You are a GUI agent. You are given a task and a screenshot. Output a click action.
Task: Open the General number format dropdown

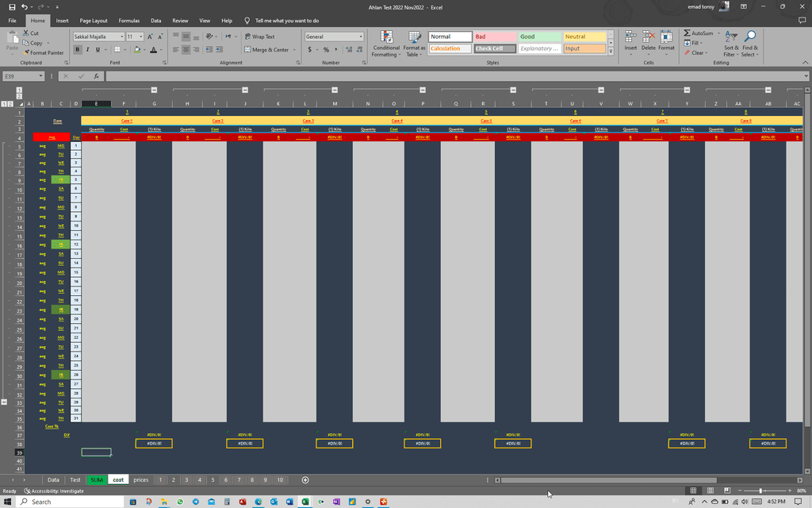click(361, 37)
